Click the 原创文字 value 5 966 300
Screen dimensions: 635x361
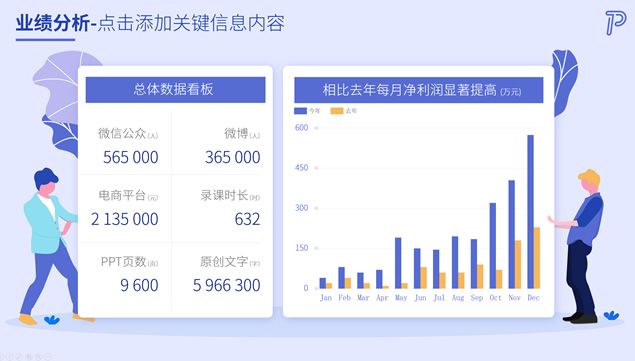click(x=226, y=285)
